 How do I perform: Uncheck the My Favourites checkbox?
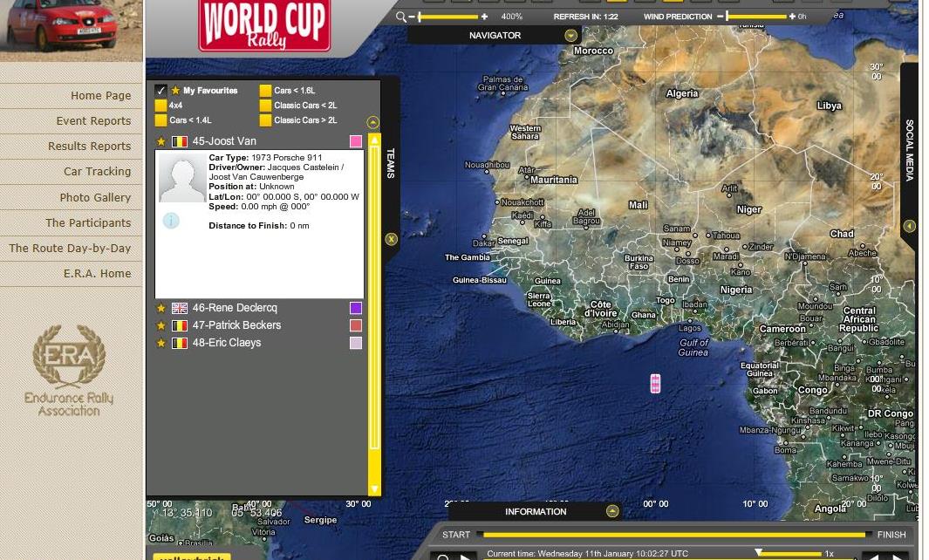[x=161, y=91]
